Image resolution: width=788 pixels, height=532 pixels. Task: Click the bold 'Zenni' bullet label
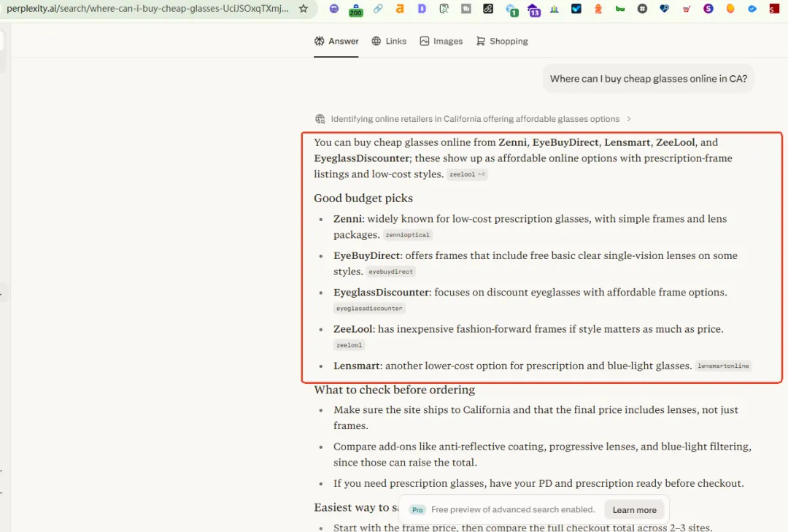click(347, 219)
